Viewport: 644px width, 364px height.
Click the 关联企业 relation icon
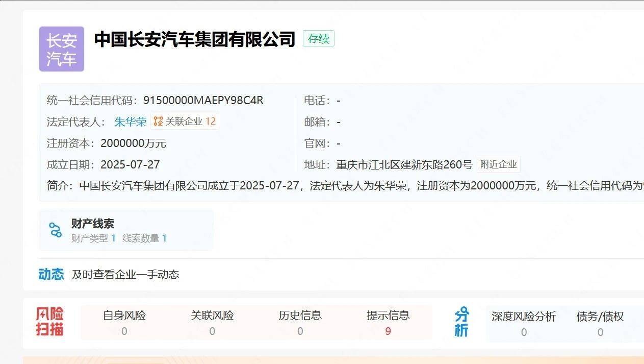coord(159,122)
